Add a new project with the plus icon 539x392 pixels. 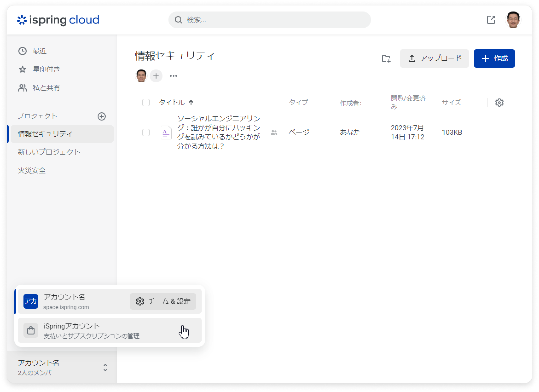click(102, 116)
